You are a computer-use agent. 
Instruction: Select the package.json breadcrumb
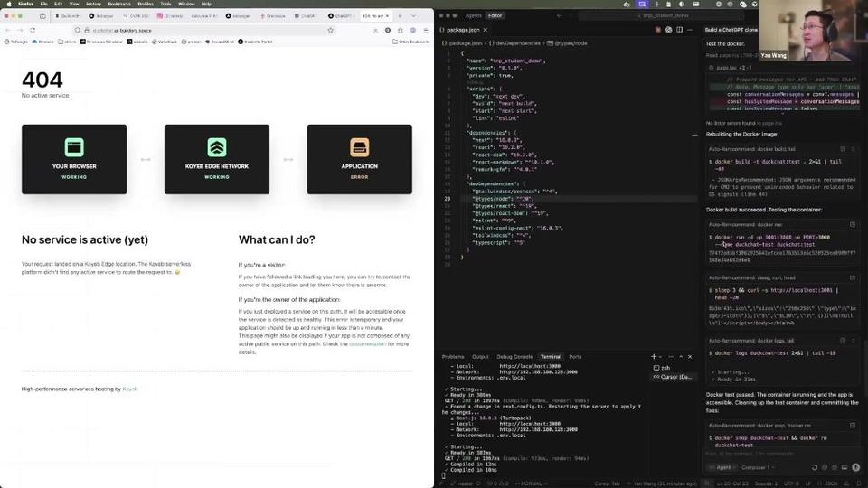click(462, 43)
